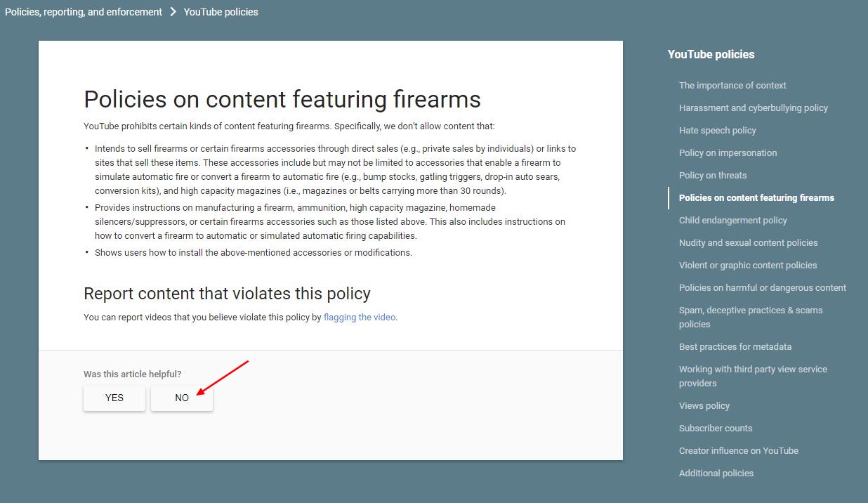Click the YouTube policies sidebar heading

711,55
